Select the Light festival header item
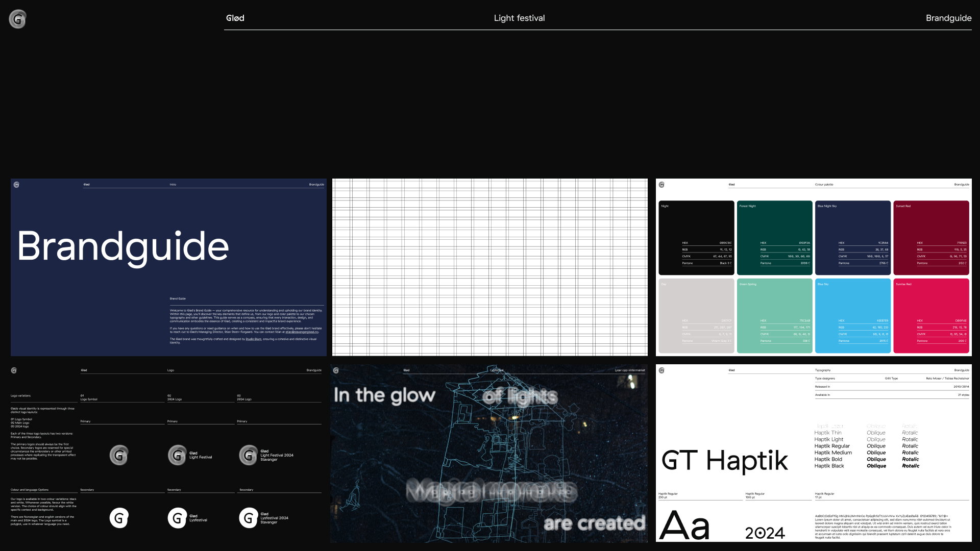Image resolution: width=980 pixels, height=551 pixels. (x=519, y=18)
